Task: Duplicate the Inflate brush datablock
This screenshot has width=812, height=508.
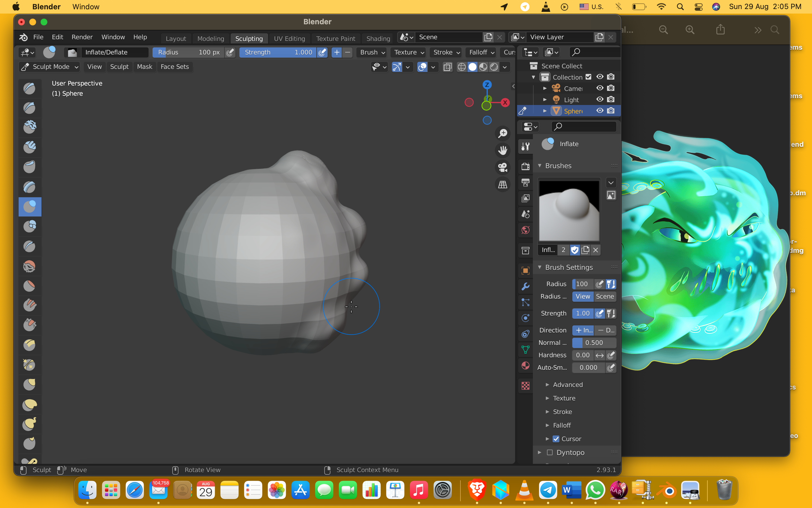Action: tap(586, 250)
